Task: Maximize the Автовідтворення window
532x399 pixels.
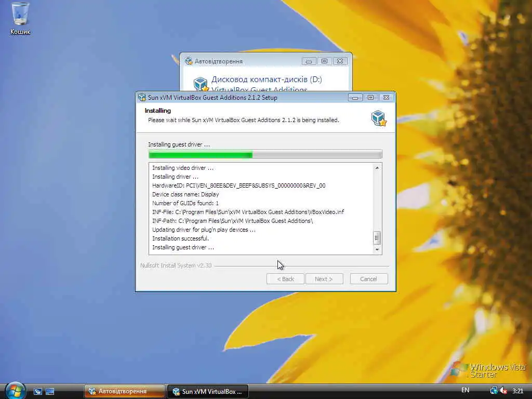Action: pos(324,61)
